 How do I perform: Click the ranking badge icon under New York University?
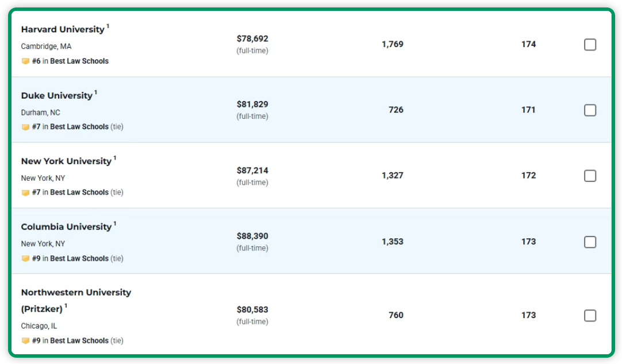(25, 193)
